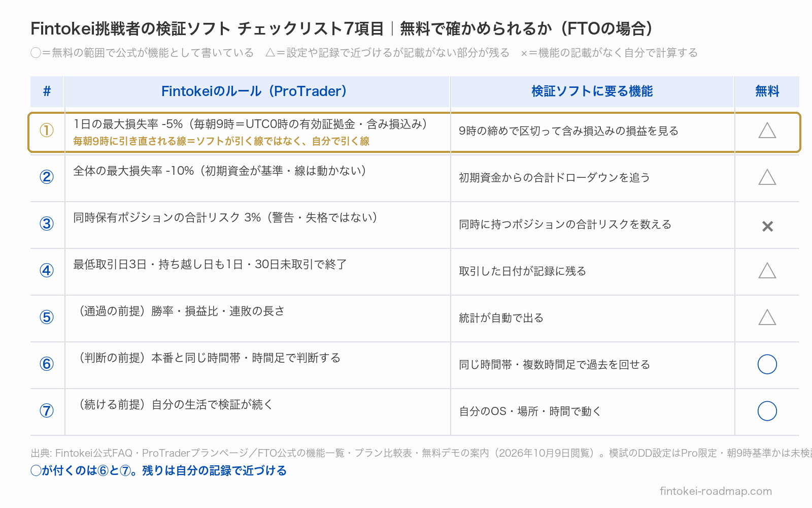Click the circle mark in the 本番と同じ時間帯 row

tap(767, 364)
